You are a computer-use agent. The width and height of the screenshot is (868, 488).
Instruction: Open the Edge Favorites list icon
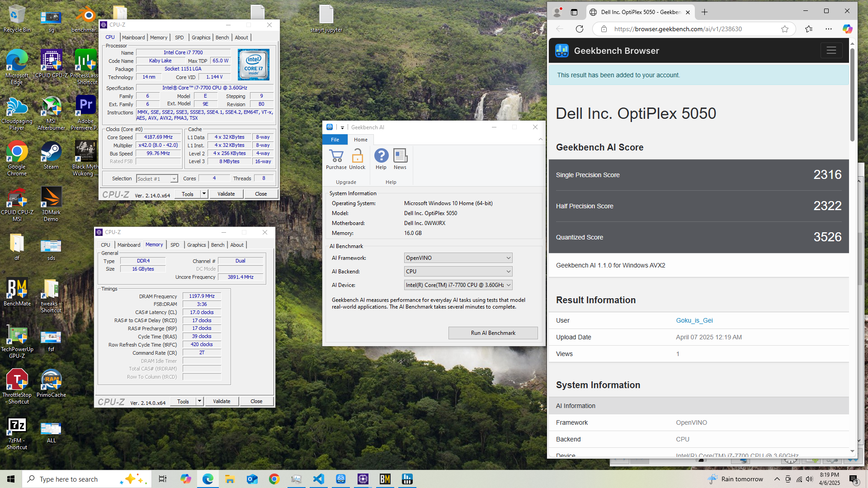click(x=809, y=29)
